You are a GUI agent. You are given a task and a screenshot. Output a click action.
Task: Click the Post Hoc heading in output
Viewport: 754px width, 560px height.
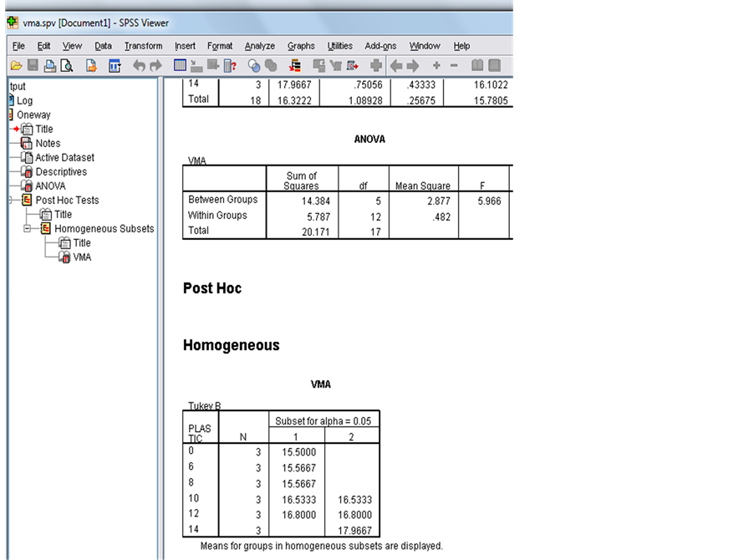212,288
